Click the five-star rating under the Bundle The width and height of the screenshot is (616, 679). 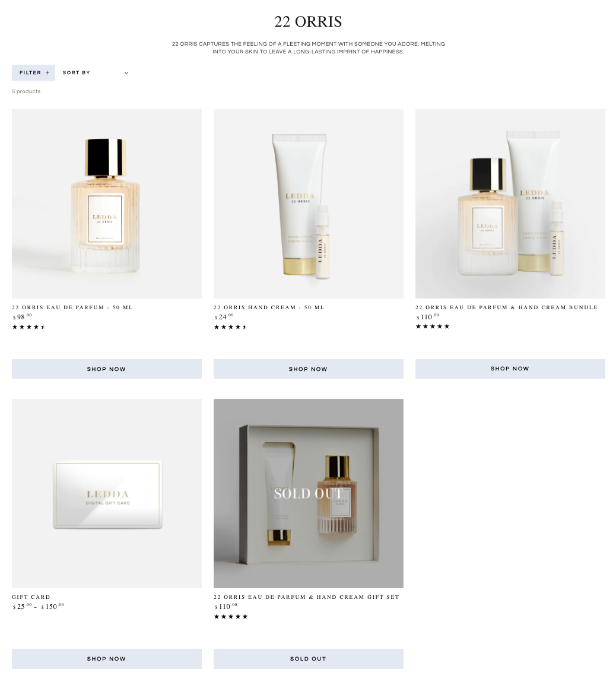(433, 326)
